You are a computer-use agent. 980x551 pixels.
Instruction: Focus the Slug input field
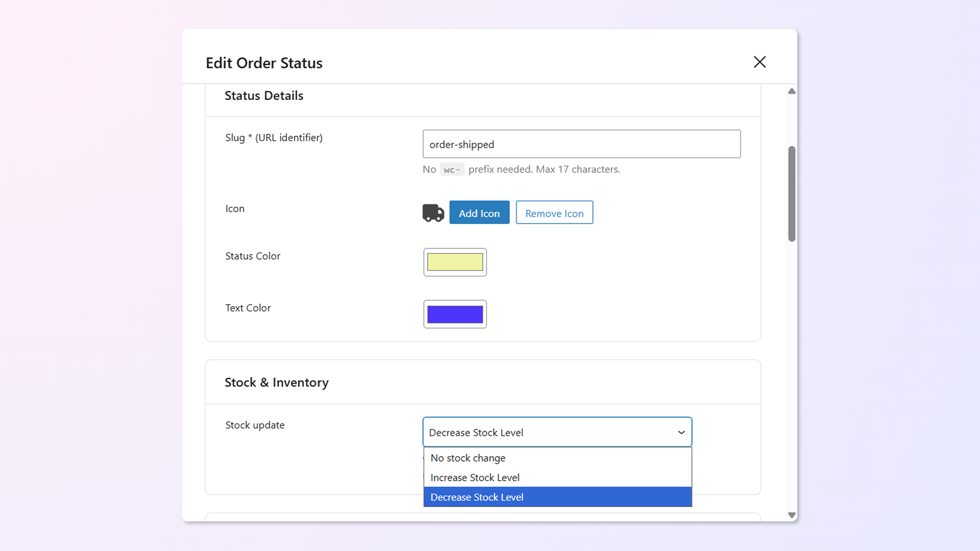click(x=581, y=144)
